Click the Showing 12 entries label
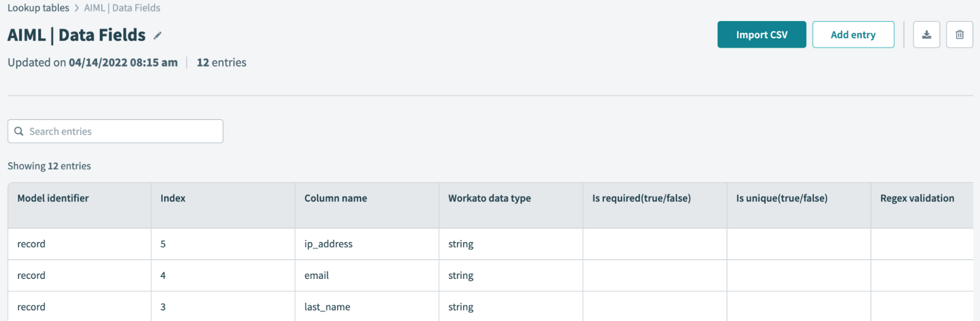Screen dimensions: 980x321 49,166
